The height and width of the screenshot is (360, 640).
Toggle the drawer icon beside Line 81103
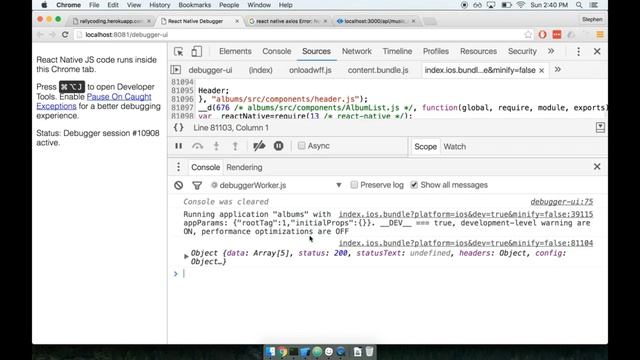click(x=600, y=127)
